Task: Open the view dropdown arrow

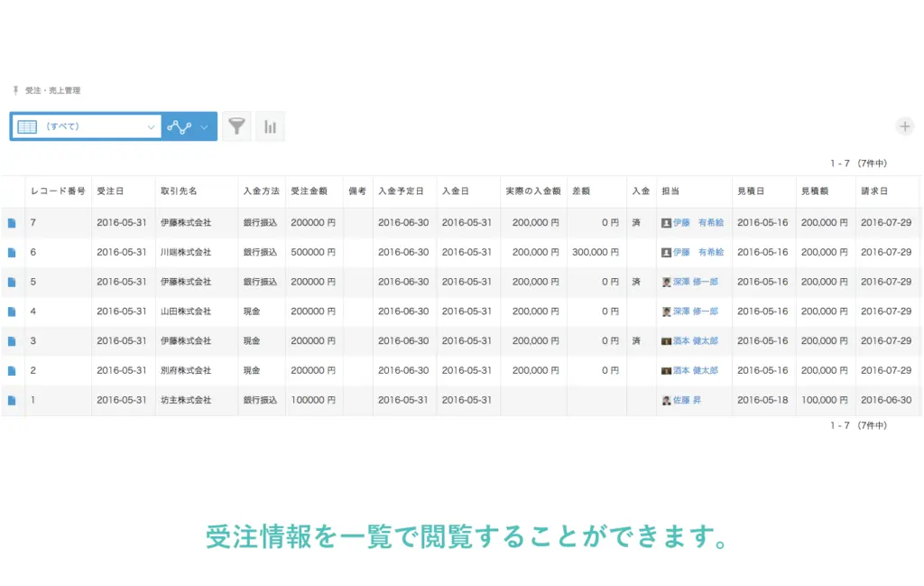Action: (150, 126)
